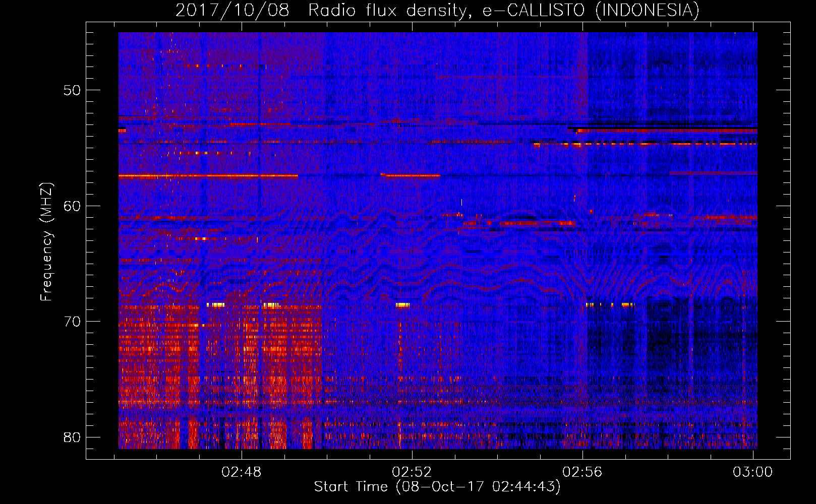Click the plot title '2017/10/08 Radio flux density'
This screenshot has width=816, height=504.
click(x=437, y=10)
